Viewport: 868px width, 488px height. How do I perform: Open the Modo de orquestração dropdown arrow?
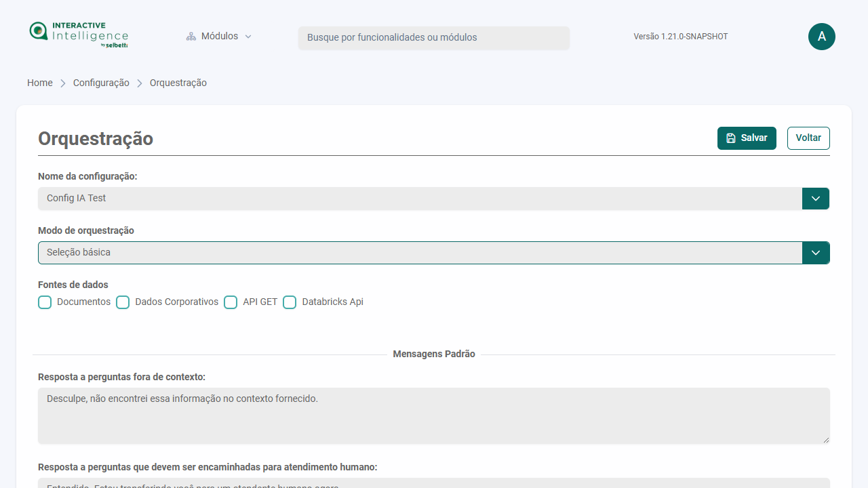[x=816, y=253]
